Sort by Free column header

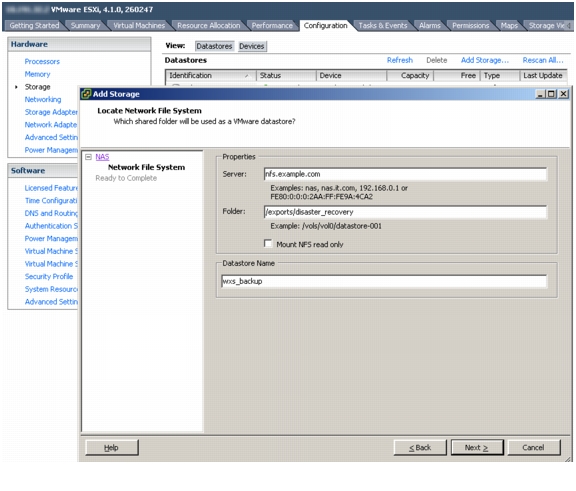coord(457,76)
